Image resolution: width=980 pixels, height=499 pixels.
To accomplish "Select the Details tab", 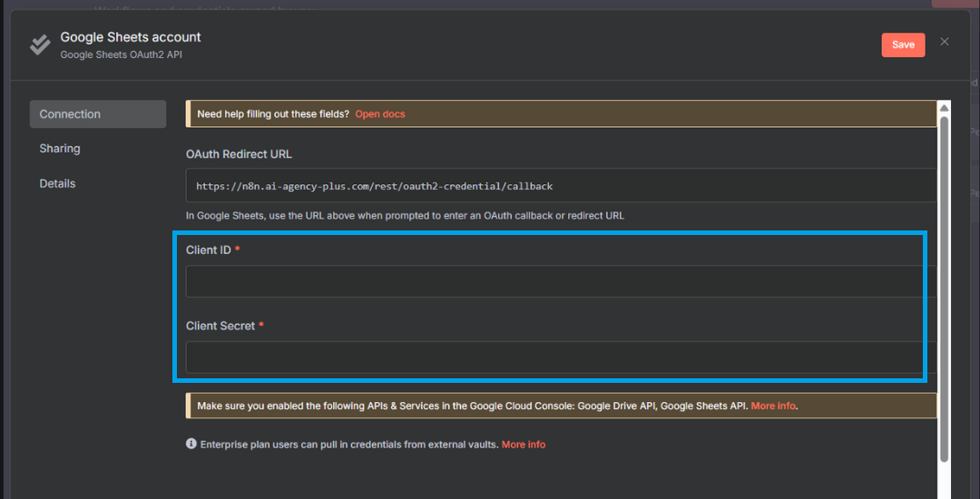I will click(57, 183).
